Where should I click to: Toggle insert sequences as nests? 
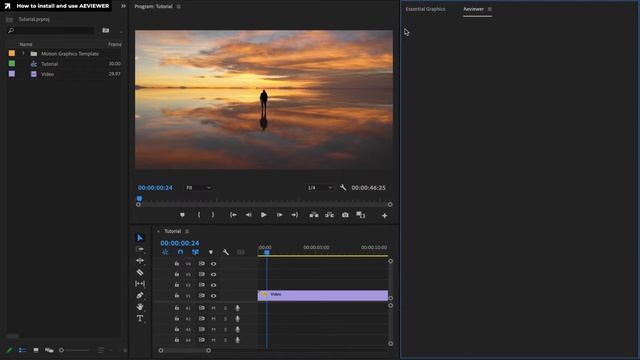coord(165,252)
